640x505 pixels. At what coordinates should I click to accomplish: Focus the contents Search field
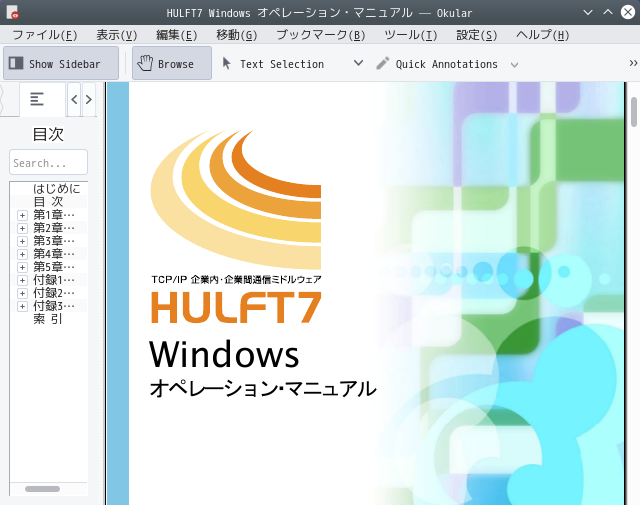click(x=48, y=162)
